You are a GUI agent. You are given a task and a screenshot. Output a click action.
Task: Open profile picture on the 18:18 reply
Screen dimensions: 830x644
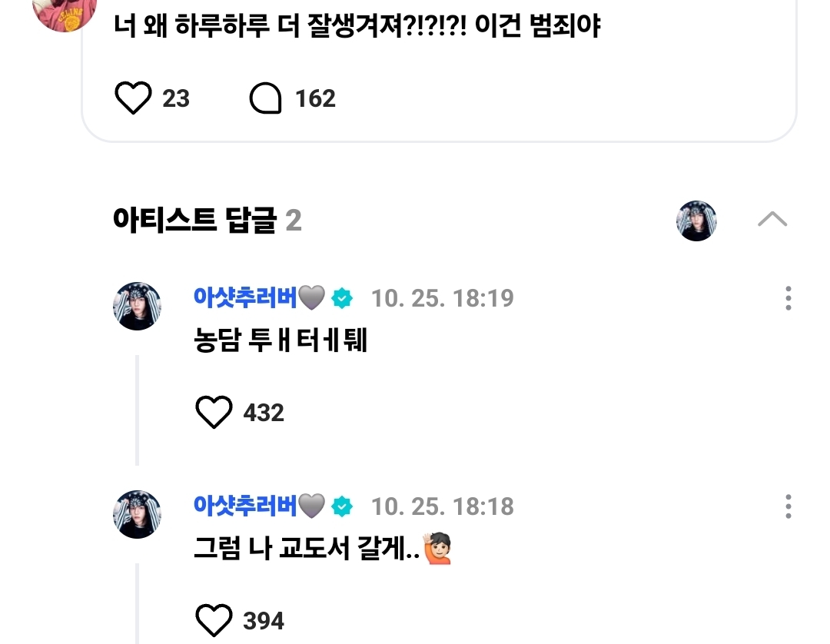pos(138,514)
